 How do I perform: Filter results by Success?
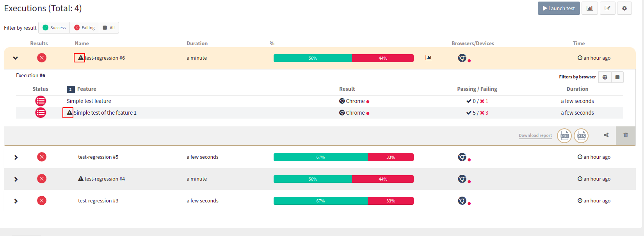tap(54, 28)
